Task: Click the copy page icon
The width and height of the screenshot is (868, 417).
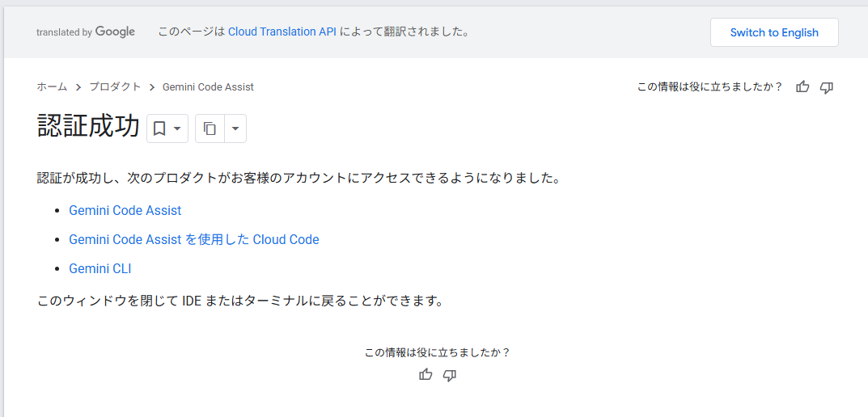Action: click(210, 128)
